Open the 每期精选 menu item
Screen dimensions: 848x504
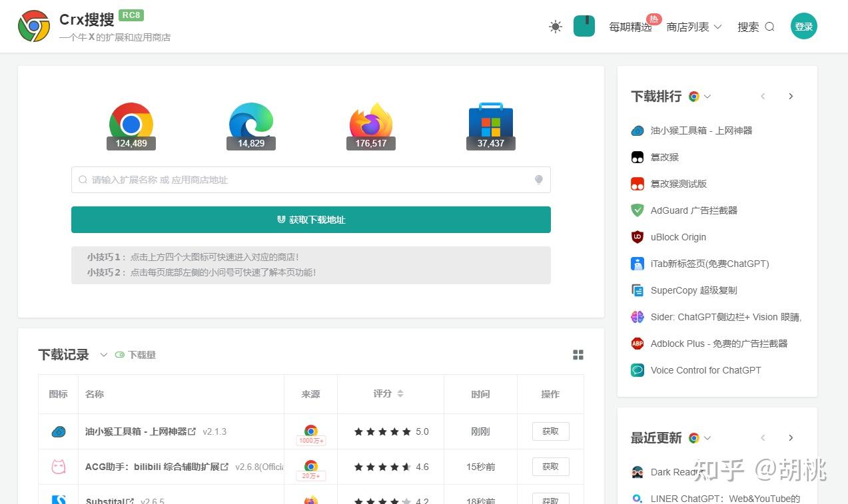(630, 29)
